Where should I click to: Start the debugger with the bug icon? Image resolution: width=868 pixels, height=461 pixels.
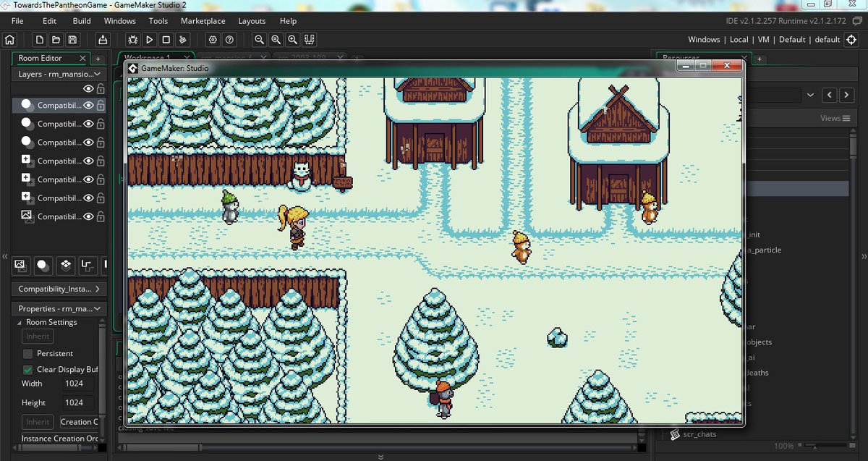pyautogui.click(x=133, y=40)
